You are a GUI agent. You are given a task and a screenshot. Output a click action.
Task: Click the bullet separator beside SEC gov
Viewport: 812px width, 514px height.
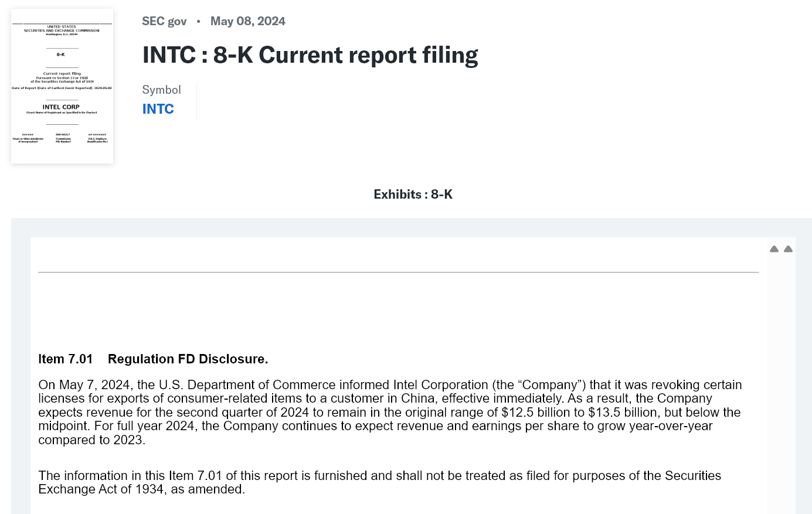(199, 21)
